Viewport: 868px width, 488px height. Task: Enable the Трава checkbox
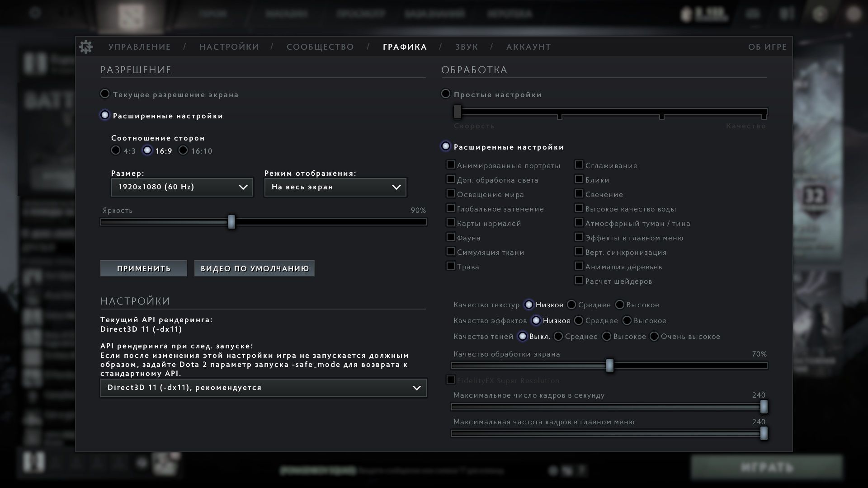coord(451,266)
